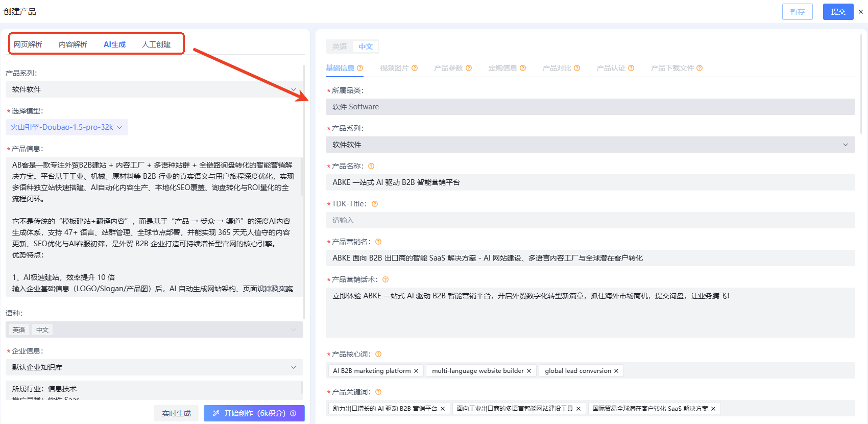Open the 产品认证 tab
Image resolution: width=868 pixels, height=424 pixels.
click(611, 68)
